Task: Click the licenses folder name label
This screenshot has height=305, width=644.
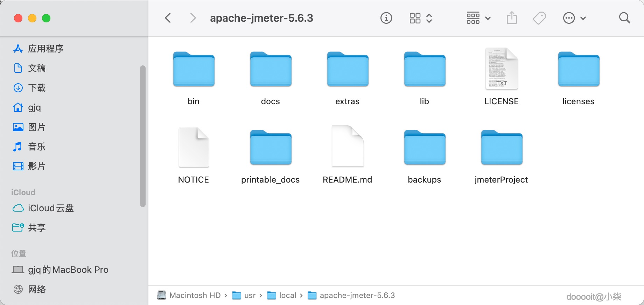Action: [x=579, y=101]
